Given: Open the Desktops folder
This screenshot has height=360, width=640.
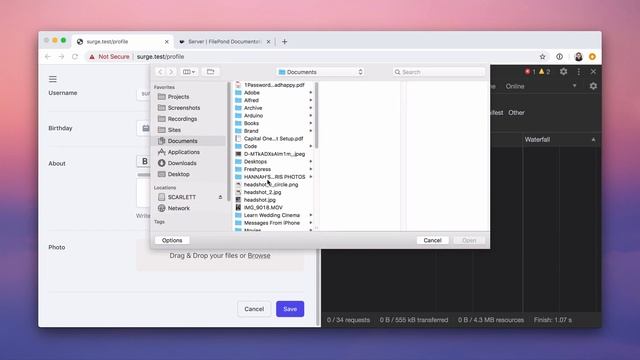Looking at the screenshot, I should pyautogui.click(x=255, y=162).
